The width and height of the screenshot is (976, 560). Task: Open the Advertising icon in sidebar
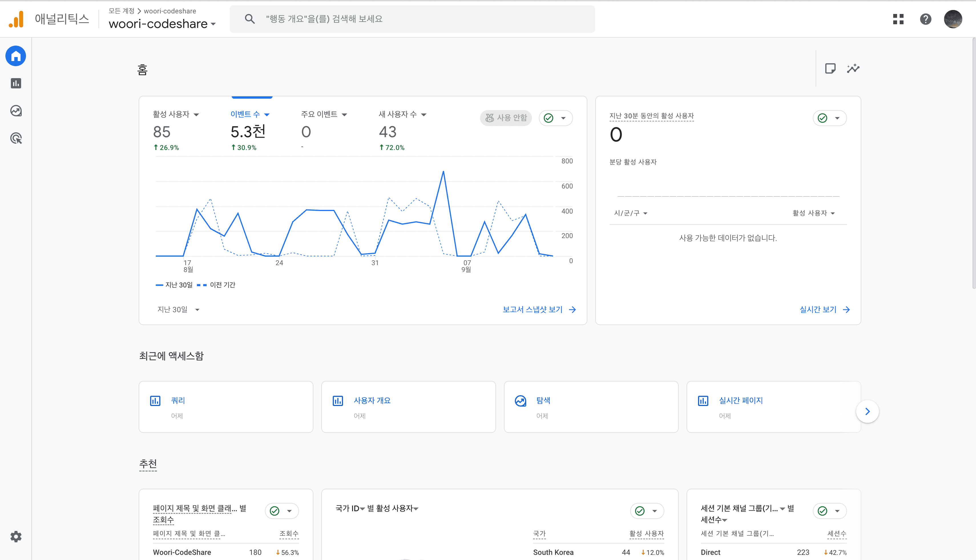point(16,139)
